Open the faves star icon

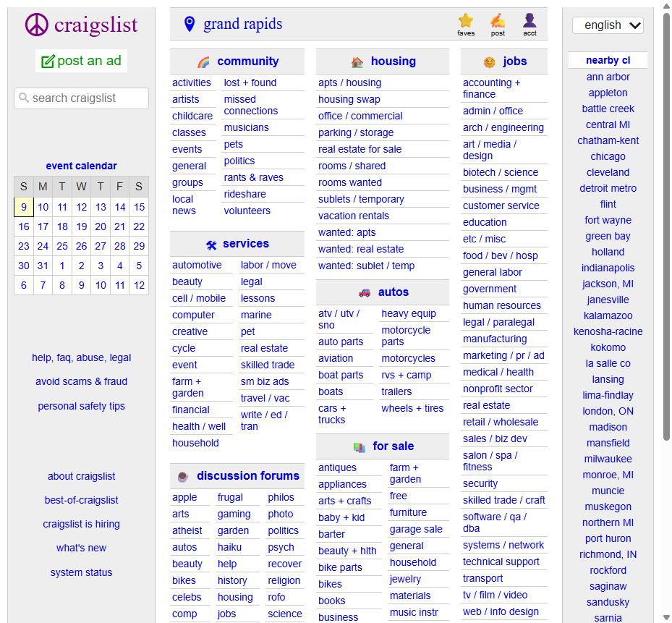465,20
